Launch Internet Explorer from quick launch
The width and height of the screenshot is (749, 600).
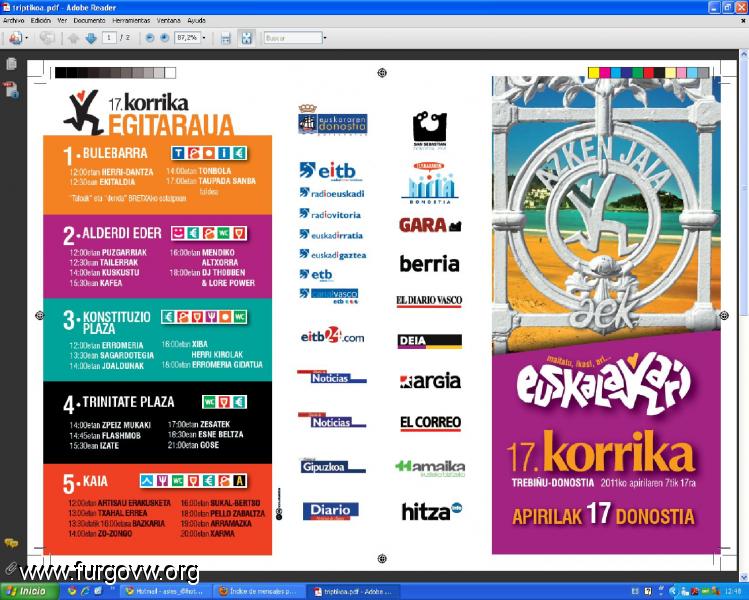[85, 591]
